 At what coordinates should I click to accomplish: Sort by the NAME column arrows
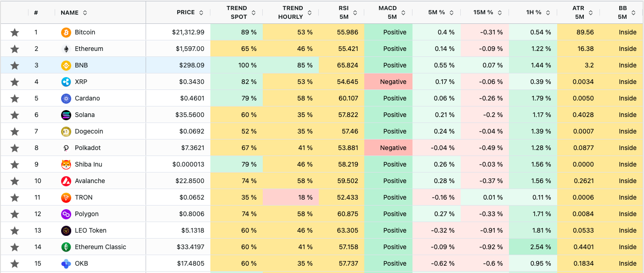85,12
